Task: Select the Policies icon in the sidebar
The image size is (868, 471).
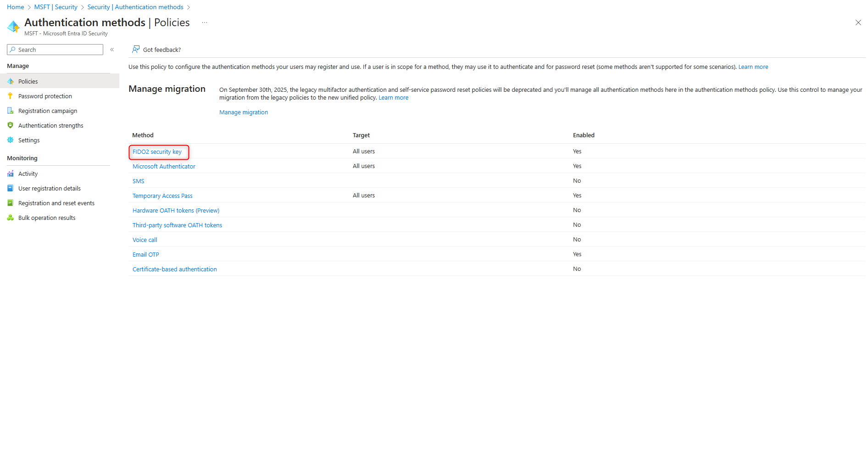Action: (x=11, y=81)
